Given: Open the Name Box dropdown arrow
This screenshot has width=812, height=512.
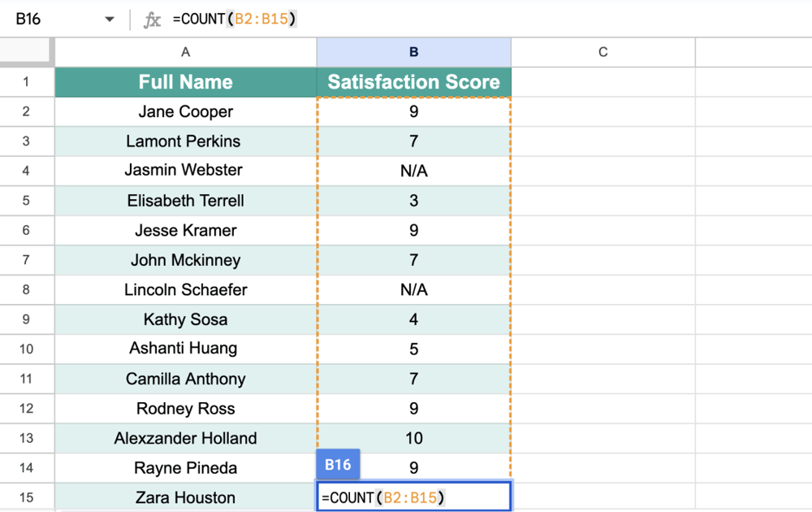Looking at the screenshot, I should point(110,20).
